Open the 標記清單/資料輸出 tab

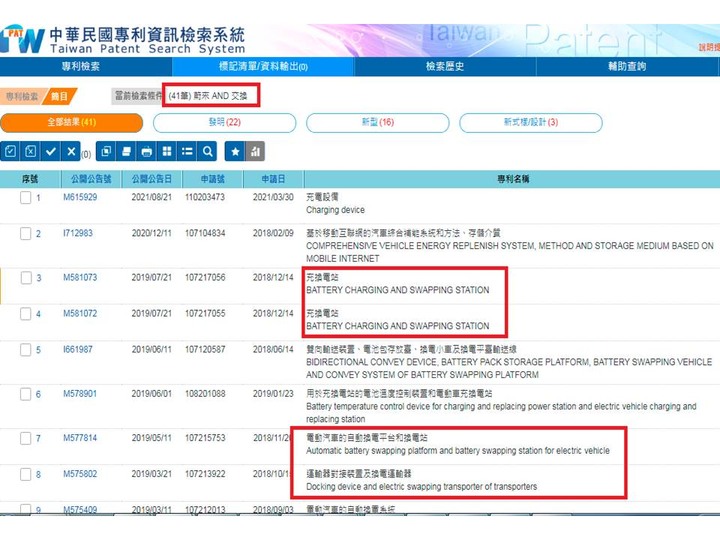(263, 67)
